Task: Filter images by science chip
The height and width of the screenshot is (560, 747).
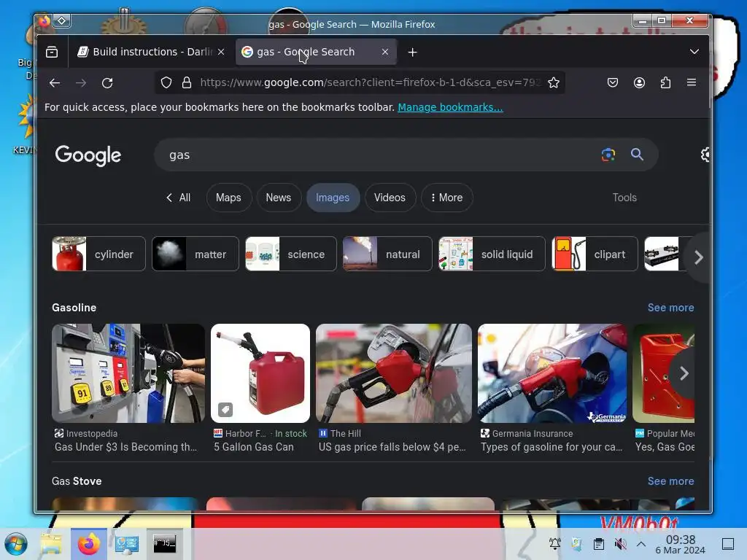Action: pyautogui.click(x=290, y=254)
